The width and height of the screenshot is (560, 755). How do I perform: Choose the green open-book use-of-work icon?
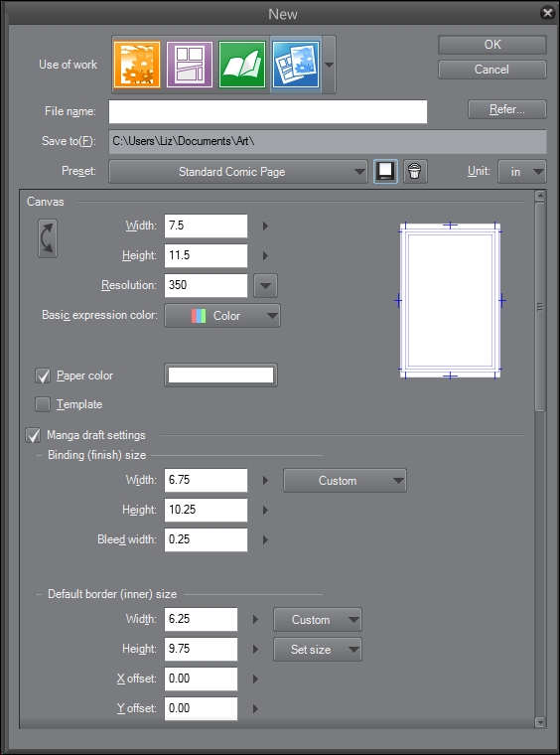242,65
